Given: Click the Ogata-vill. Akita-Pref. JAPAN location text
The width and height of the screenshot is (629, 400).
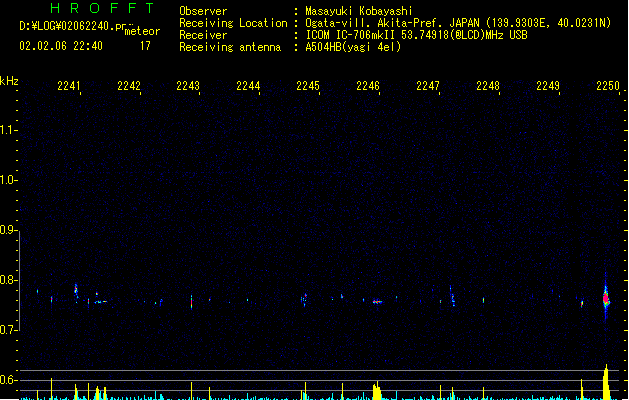Looking at the screenshot, I should [458, 23].
